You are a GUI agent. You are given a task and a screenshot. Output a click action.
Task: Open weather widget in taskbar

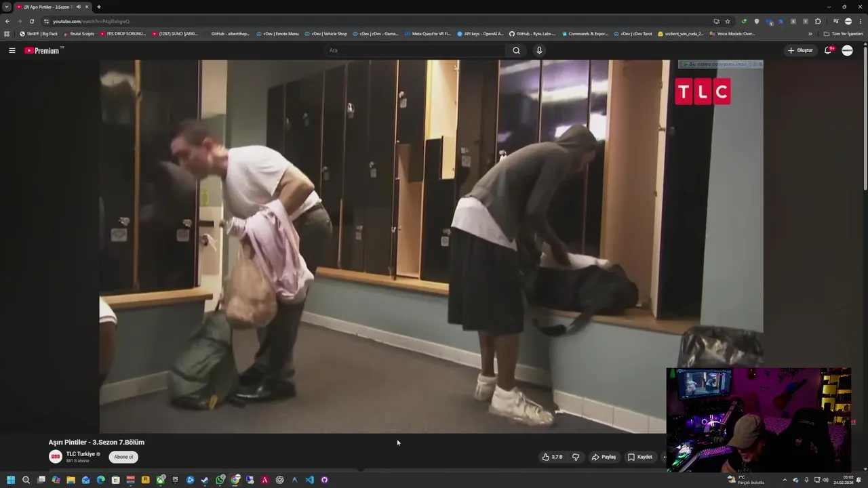(x=745, y=480)
